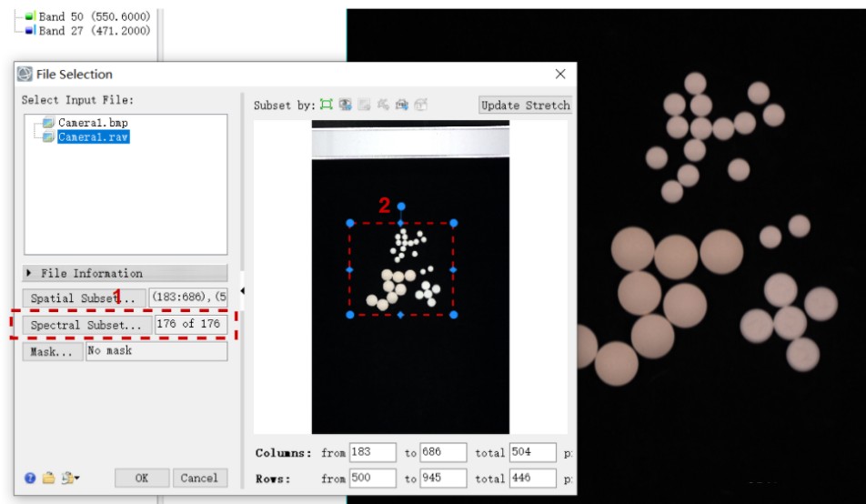Click the ENVI icon in File Selection title
This screenshot has width=866, height=504.
[25, 74]
